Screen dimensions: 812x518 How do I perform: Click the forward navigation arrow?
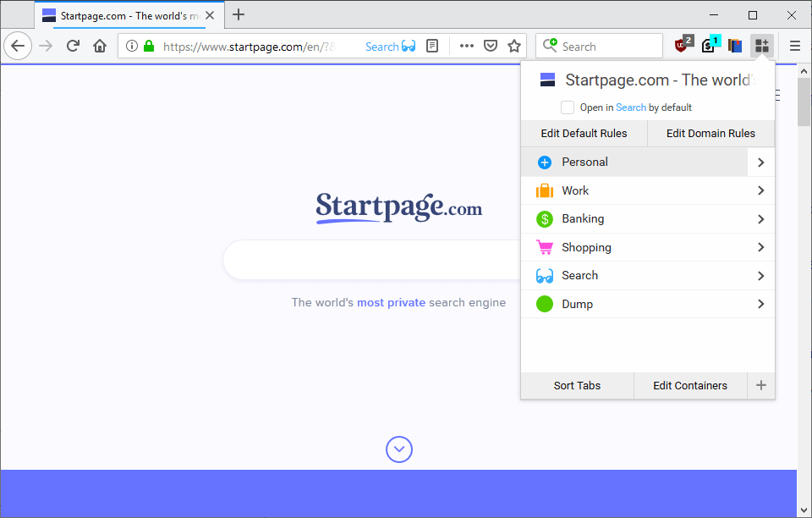[x=46, y=46]
